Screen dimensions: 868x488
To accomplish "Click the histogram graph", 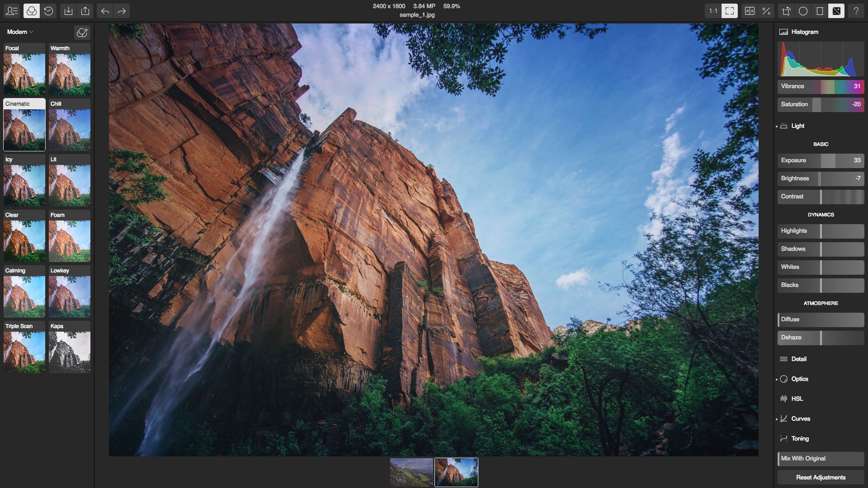I will (821, 59).
